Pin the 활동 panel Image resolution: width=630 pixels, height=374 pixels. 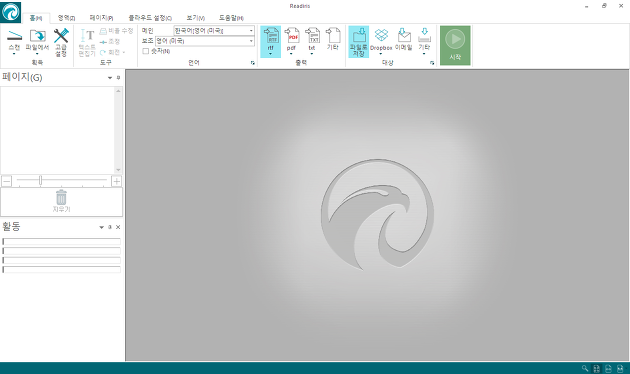(x=110, y=227)
